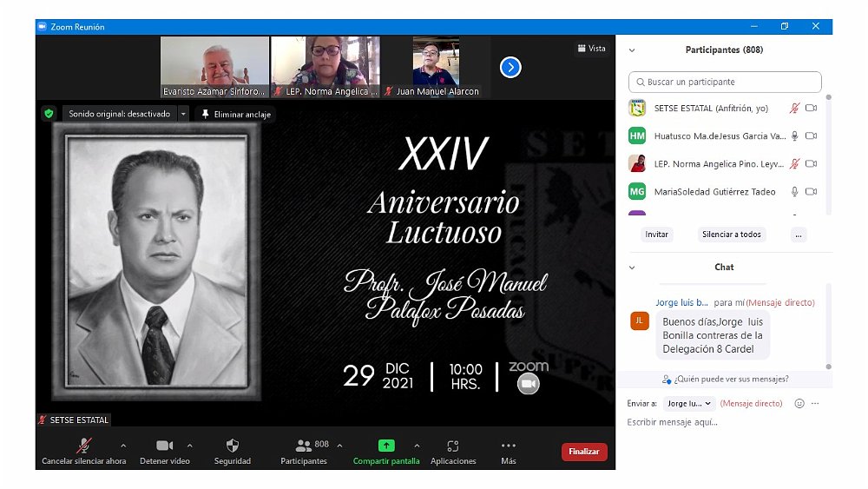Screen dimensions: 868x489
Task: Toggle camera with Detener video
Action: [x=164, y=446]
